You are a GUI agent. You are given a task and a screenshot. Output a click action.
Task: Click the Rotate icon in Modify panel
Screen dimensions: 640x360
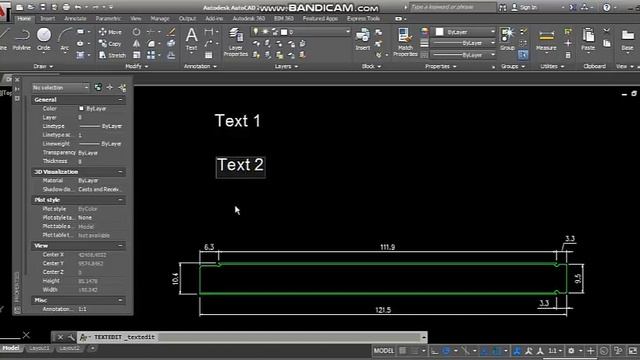(136, 32)
